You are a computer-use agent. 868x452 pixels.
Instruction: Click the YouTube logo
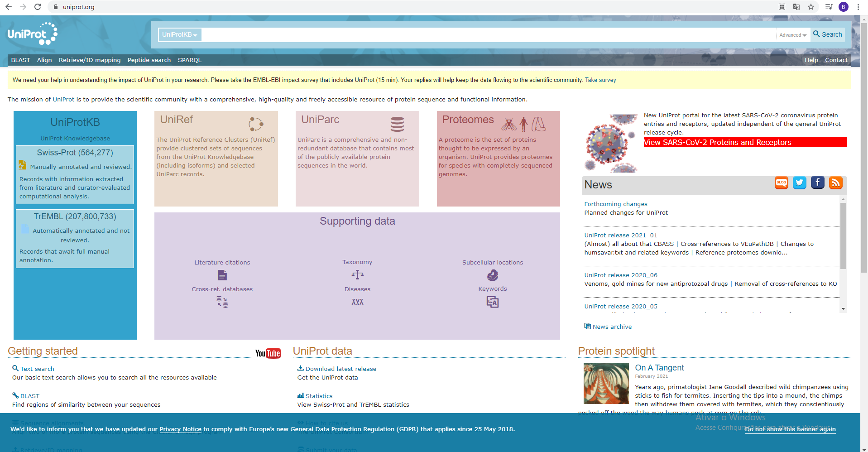point(268,353)
